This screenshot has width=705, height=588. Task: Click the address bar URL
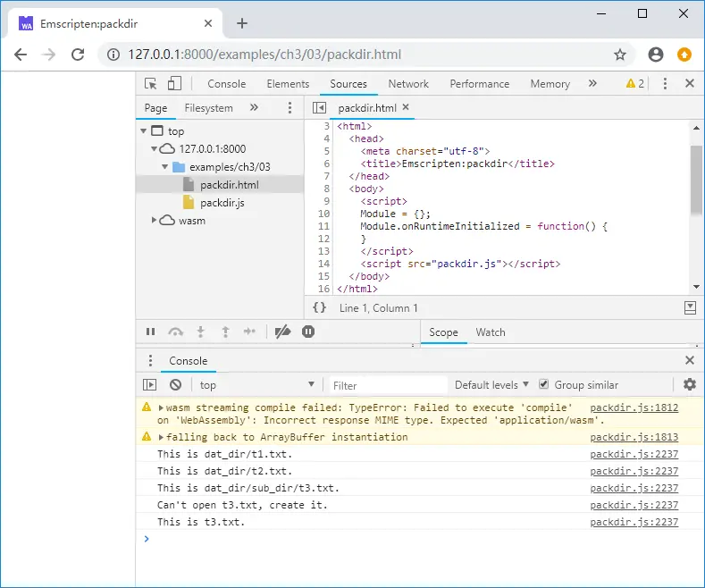(x=264, y=55)
